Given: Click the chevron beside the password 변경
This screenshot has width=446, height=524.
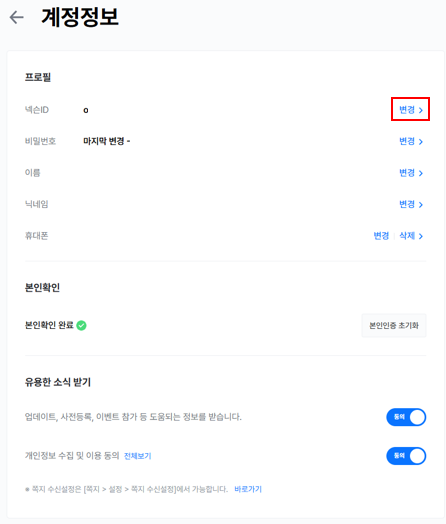Looking at the screenshot, I should 421,142.
